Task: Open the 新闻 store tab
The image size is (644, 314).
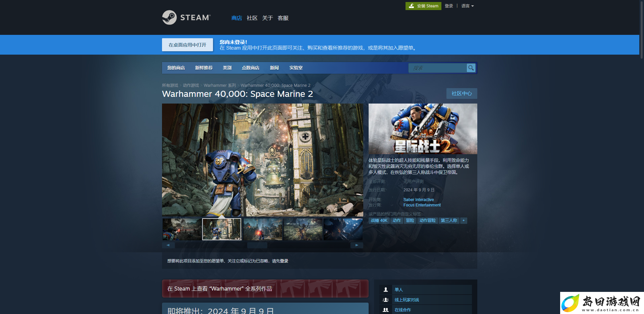Action: tap(274, 68)
